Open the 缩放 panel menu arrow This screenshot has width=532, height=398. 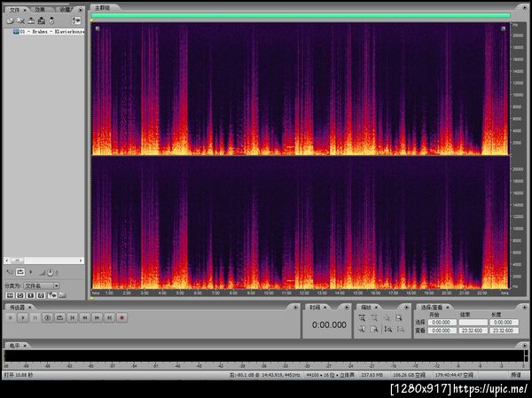click(x=406, y=308)
